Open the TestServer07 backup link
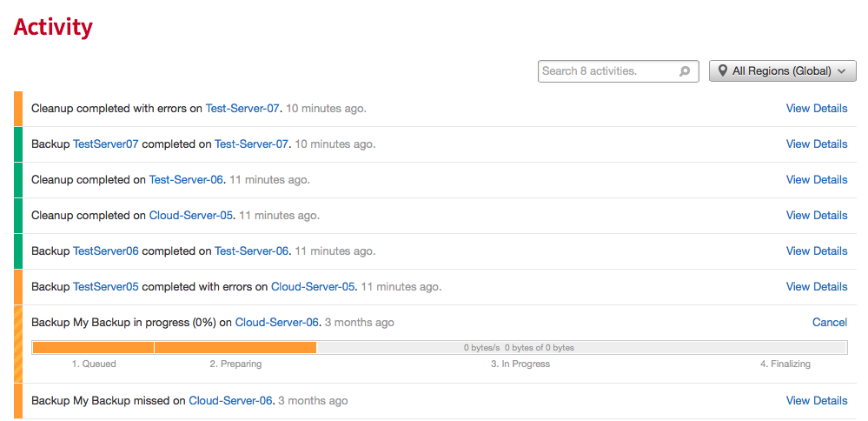This screenshot has width=868, height=421. (105, 144)
